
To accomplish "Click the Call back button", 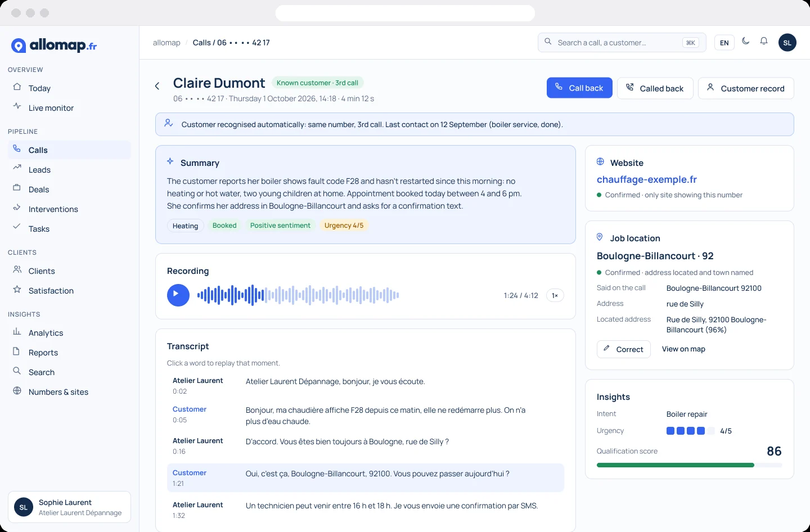I will pyautogui.click(x=579, y=88).
